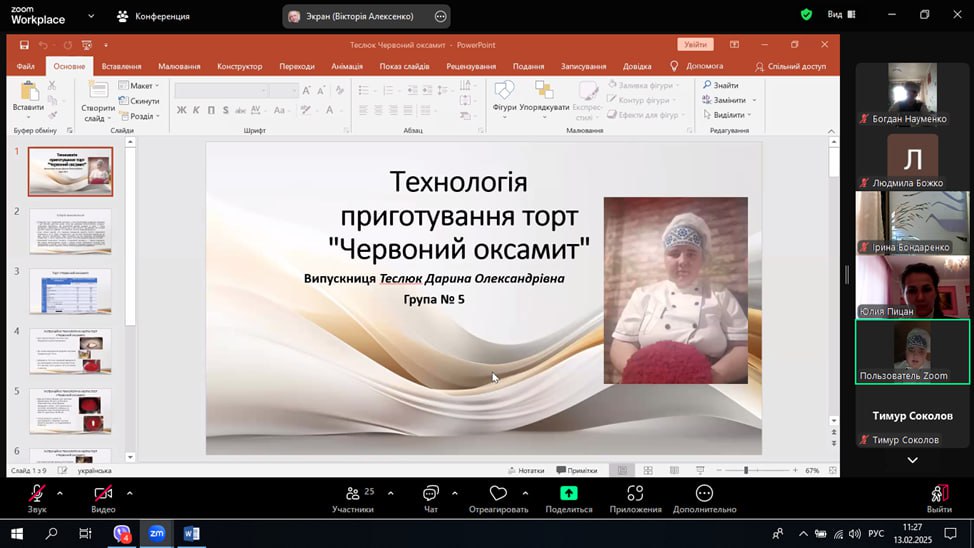
Task: Open the Zoom Chat icon
Action: point(430,494)
